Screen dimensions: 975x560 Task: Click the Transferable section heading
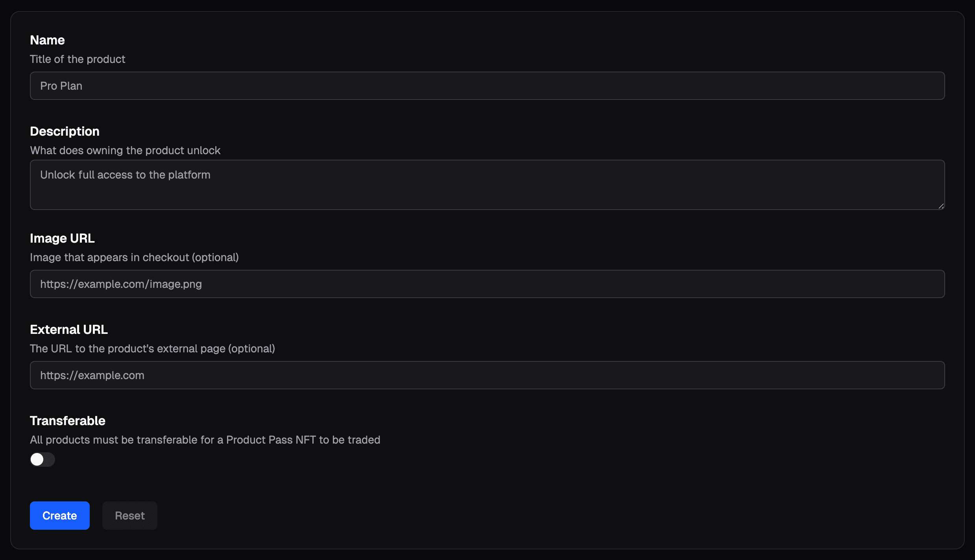pos(67,420)
